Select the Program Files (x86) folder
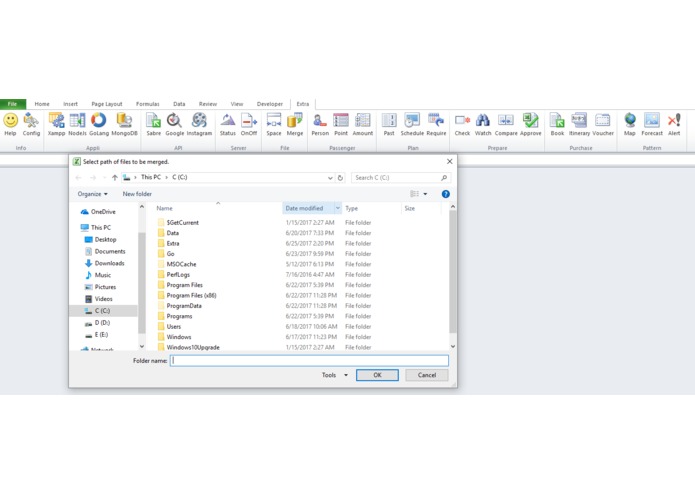Viewport: 695px width, 494px height. [187, 296]
